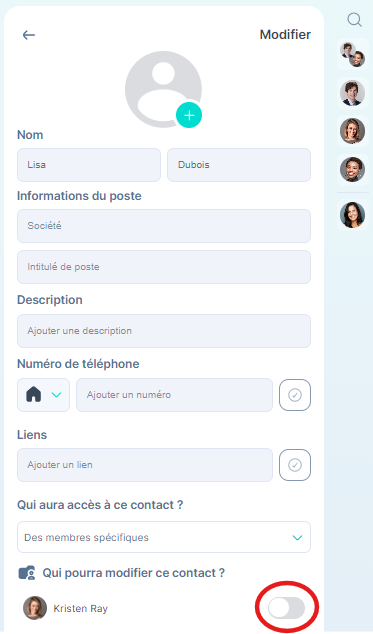Viewport: 373px width, 634px height.
Task: Click the access dropdown teal chevron
Action: coord(297,538)
